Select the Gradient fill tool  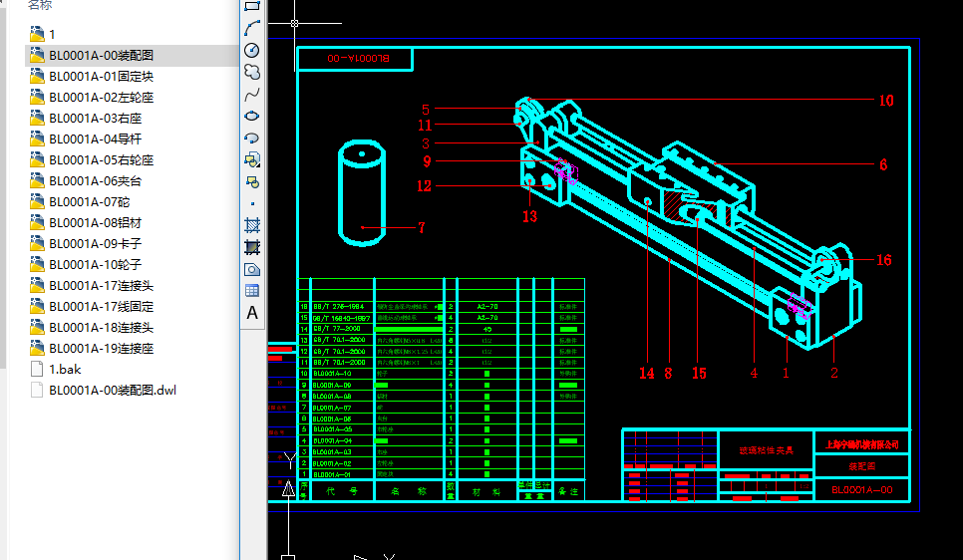click(x=252, y=247)
